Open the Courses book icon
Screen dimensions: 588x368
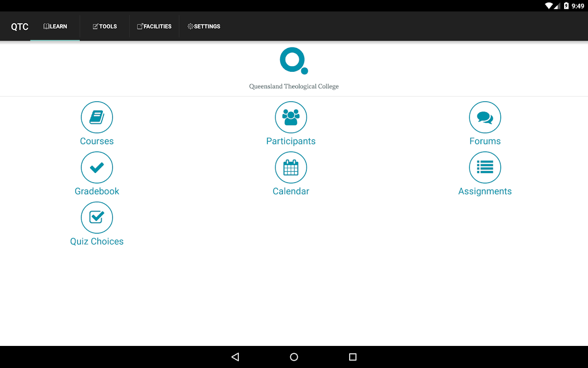tap(97, 117)
